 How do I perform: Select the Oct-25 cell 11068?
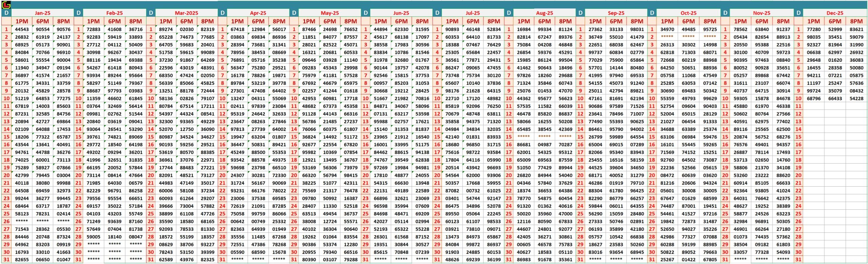[689, 76]
